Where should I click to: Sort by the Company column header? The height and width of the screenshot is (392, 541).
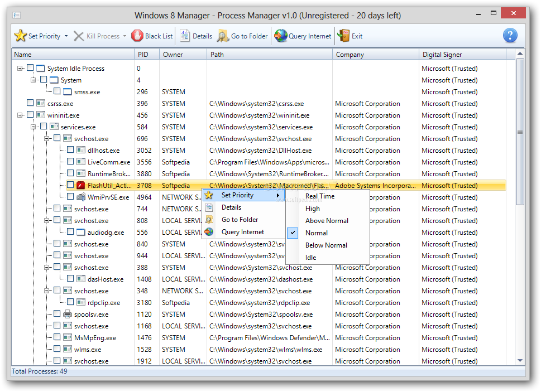pyautogui.click(x=376, y=55)
